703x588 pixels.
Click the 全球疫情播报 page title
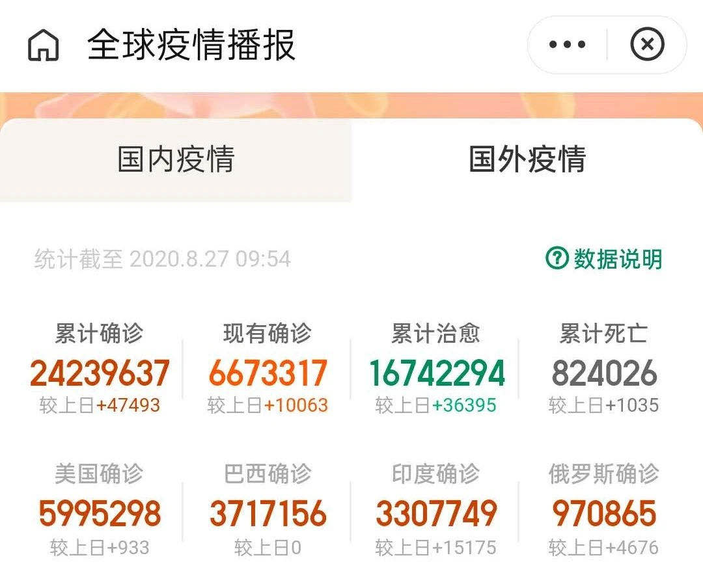[191, 46]
